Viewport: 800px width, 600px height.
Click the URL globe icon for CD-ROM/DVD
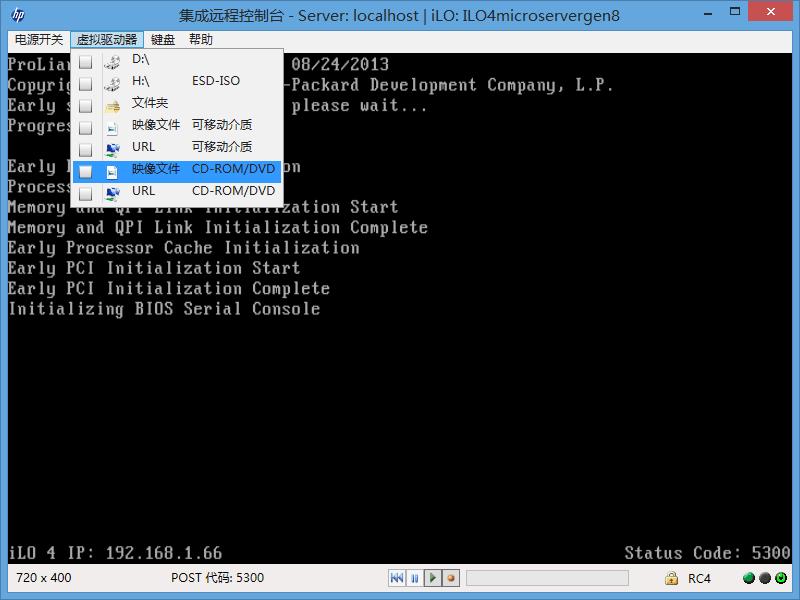click(x=112, y=190)
